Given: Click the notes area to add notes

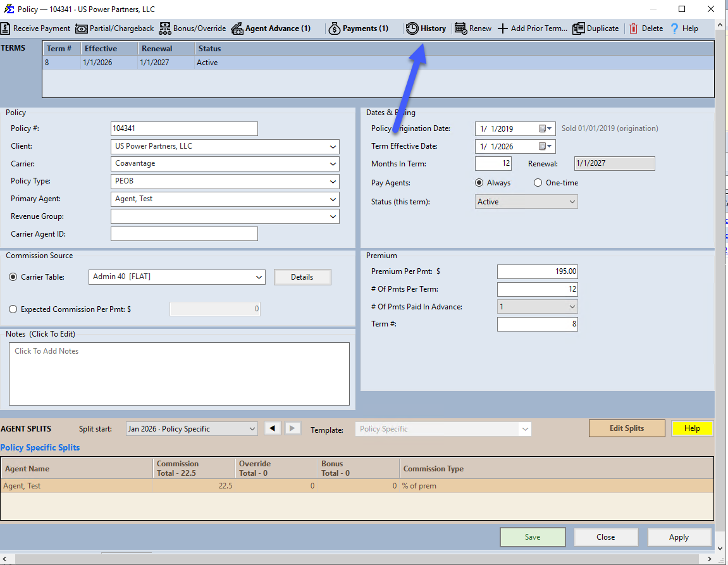Looking at the screenshot, I should coord(179,374).
